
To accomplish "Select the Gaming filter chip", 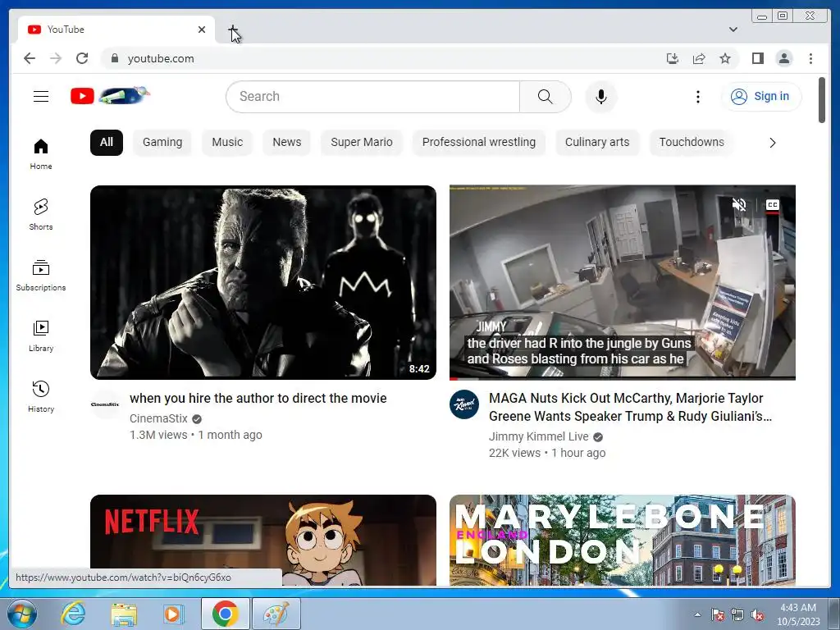I will 162,143.
